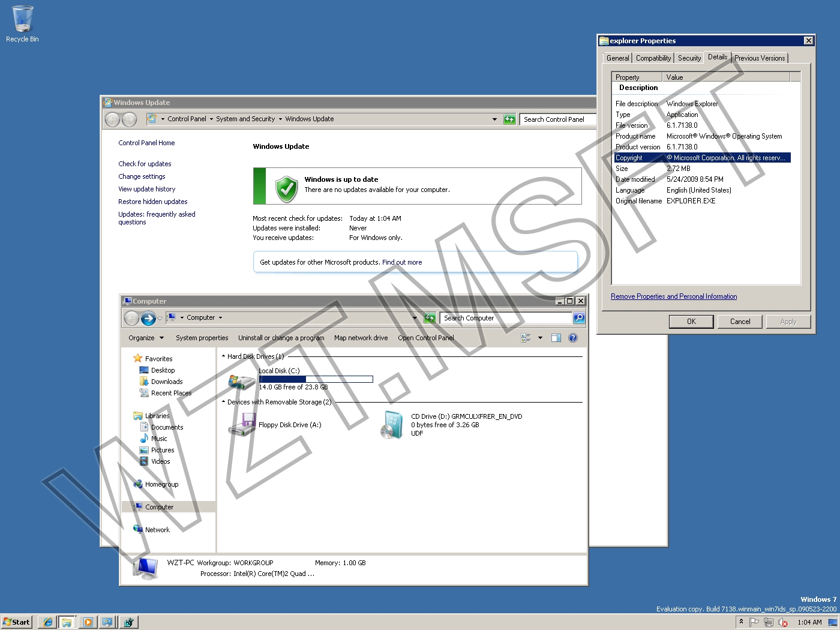Image resolution: width=840 pixels, height=630 pixels.
Task: Open the change view dropdown arrow
Action: pyautogui.click(x=540, y=338)
